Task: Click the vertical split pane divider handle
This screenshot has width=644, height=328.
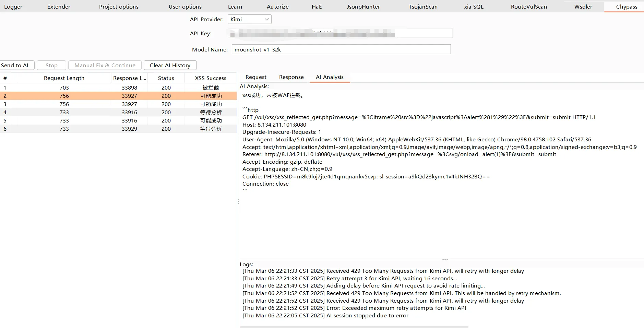Action: (238, 202)
